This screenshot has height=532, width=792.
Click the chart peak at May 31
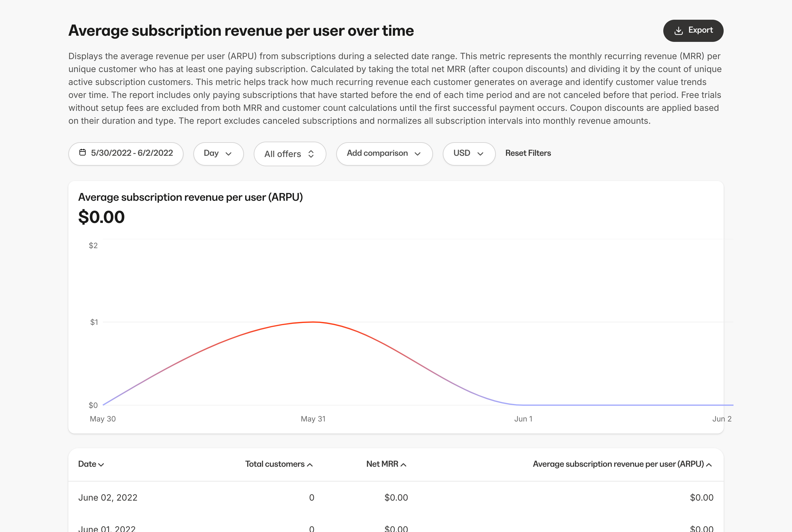pos(313,322)
